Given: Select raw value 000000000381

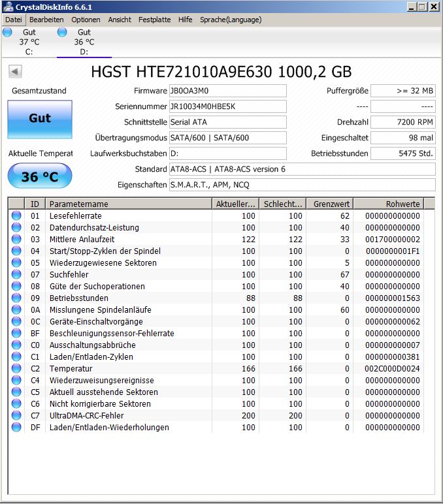Looking at the screenshot, I should pyautogui.click(x=392, y=357).
